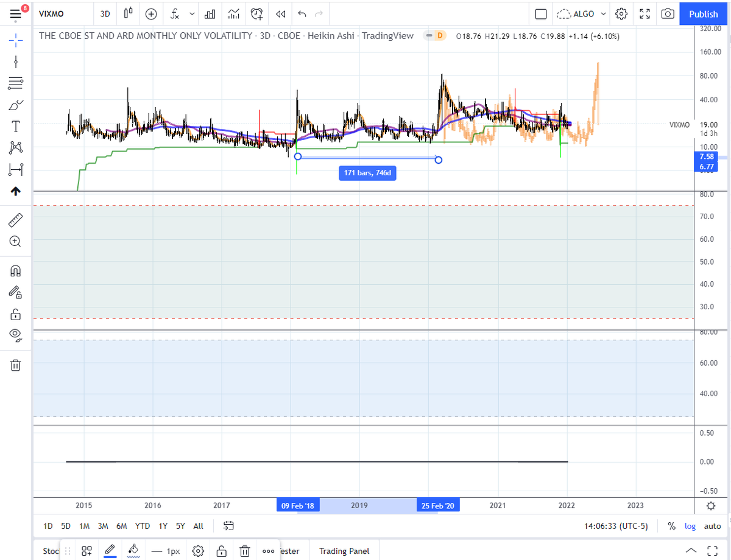The height and width of the screenshot is (560, 731).
Task: Open chart settings gear in top toolbar
Action: [x=621, y=13]
